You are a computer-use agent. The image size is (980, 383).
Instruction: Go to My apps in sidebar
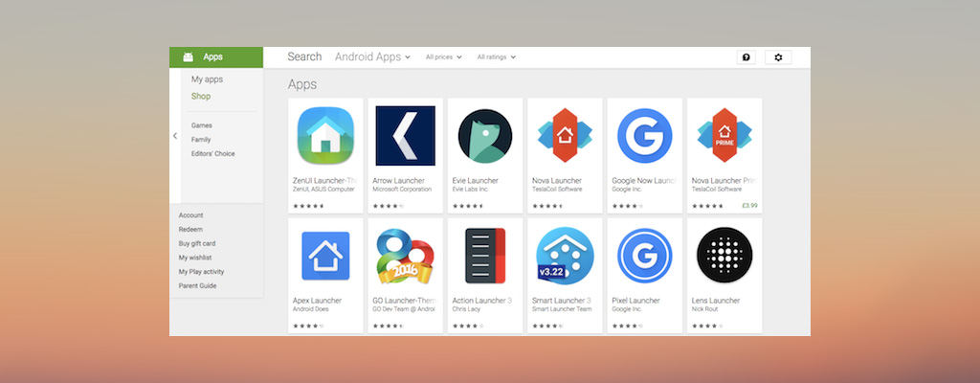tap(207, 79)
